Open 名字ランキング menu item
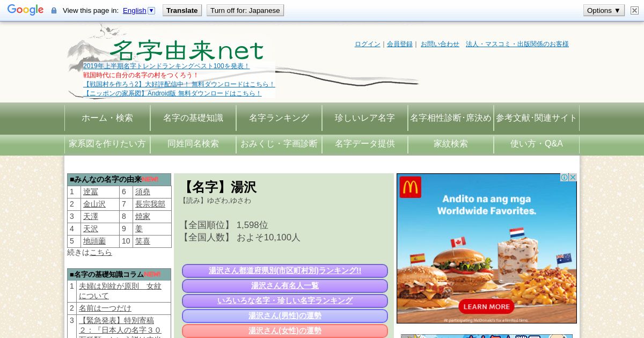 279,118
